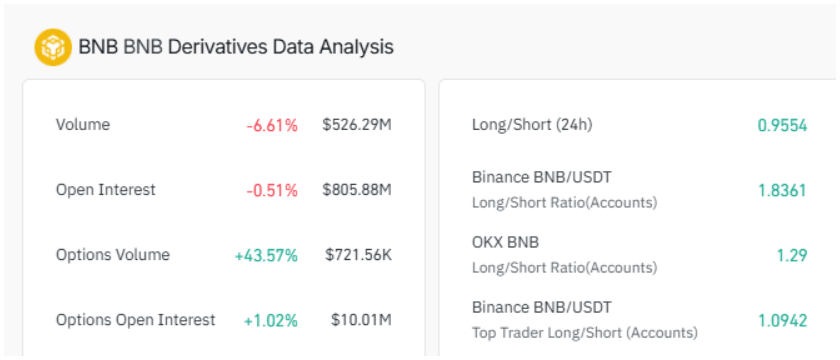The width and height of the screenshot is (840, 360).
Task: Click the $526.29M volume amount
Action: [x=357, y=125]
